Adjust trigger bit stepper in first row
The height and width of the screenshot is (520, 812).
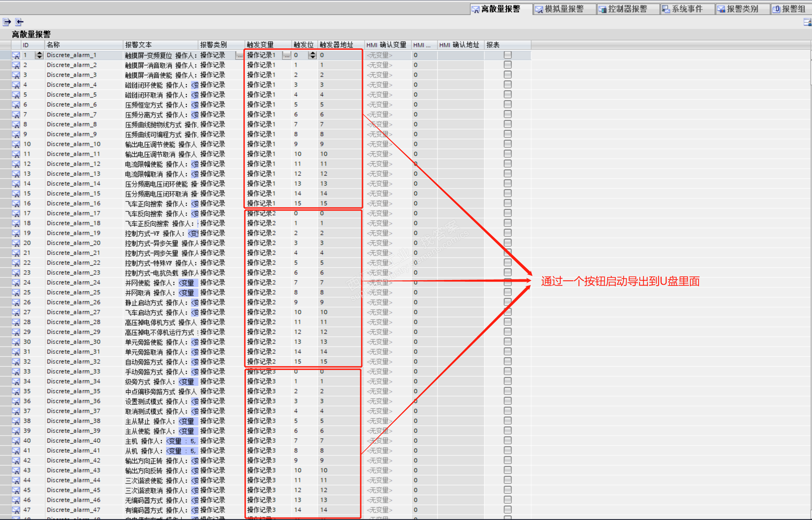[313, 55]
